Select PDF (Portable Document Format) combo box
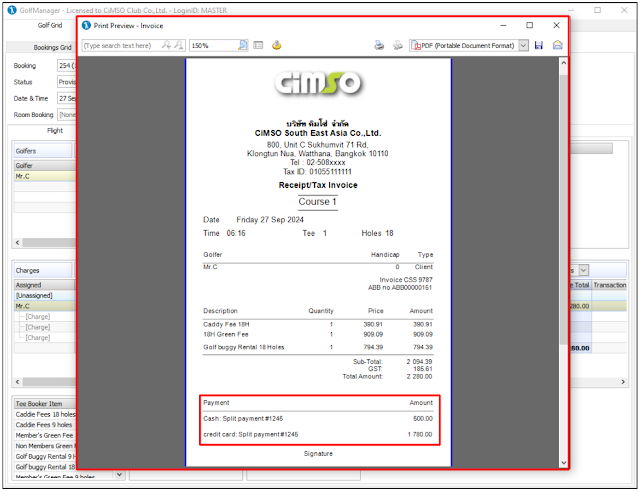This screenshot has height=491, width=639. [x=468, y=45]
